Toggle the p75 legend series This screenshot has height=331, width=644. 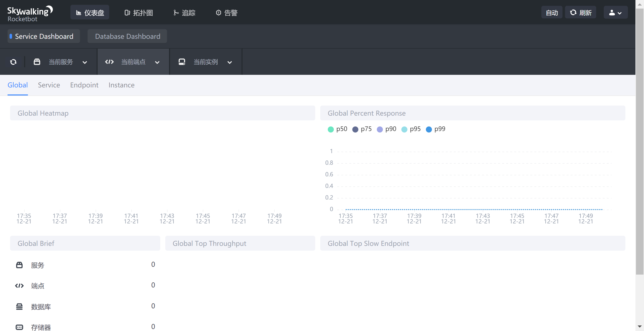click(x=362, y=129)
